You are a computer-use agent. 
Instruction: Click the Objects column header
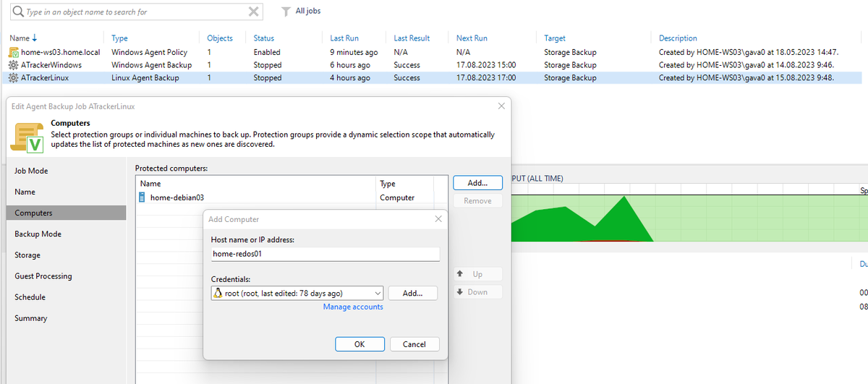coord(220,38)
